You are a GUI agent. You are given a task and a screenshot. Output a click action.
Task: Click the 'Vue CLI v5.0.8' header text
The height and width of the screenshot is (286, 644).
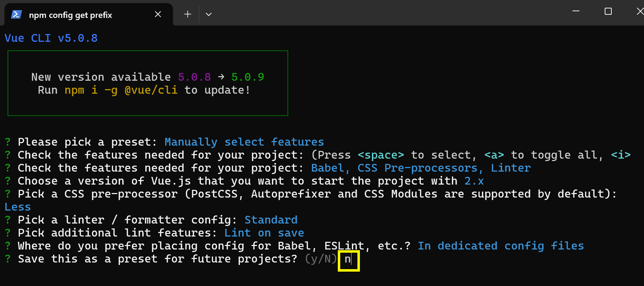tap(51, 38)
